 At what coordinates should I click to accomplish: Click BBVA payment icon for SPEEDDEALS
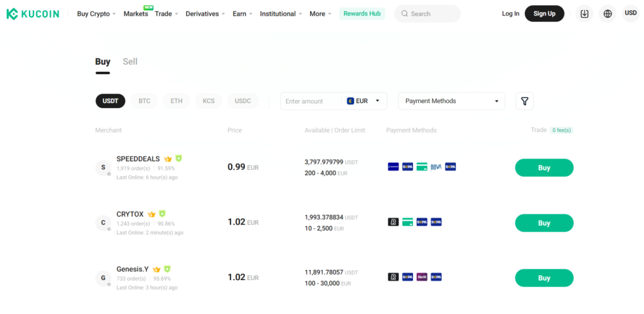436,167
